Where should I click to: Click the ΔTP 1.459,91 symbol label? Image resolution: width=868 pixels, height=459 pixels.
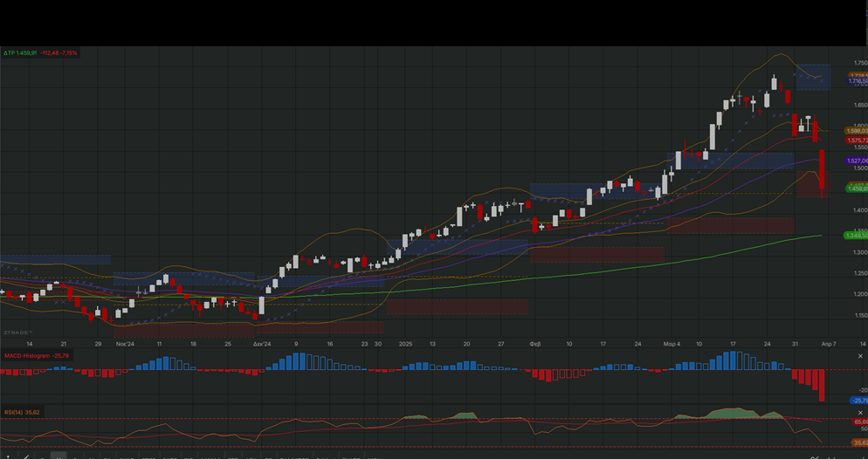(20, 53)
